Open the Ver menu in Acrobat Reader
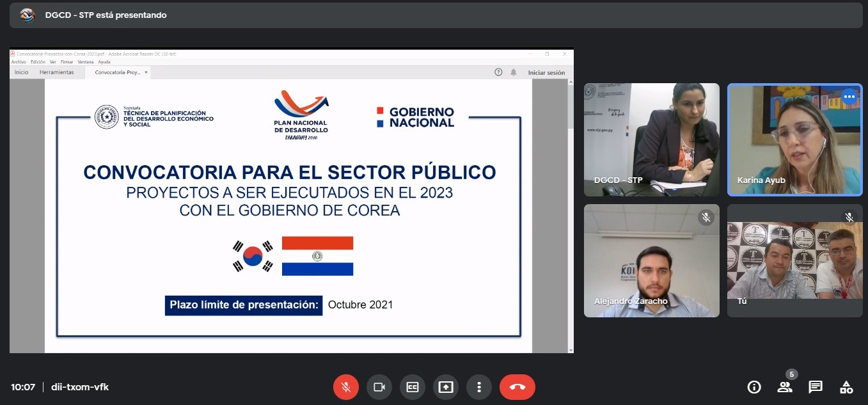This screenshot has width=868, height=405. tap(52, 62)
